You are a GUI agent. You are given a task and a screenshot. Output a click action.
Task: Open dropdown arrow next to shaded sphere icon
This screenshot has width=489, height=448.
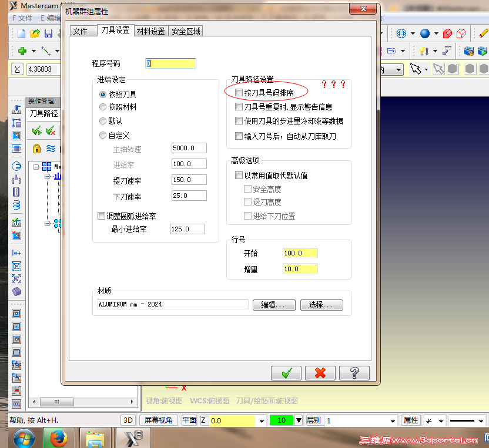point(436,33)
